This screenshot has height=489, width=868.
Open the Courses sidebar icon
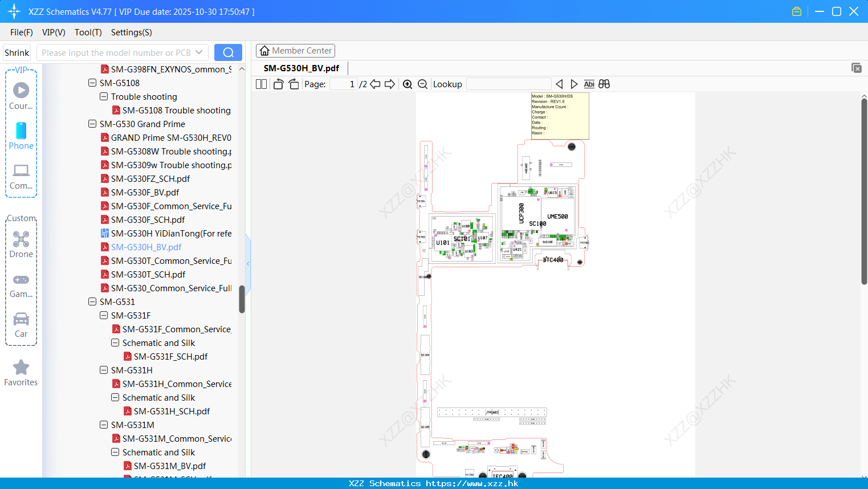pyautogui.click(x=21, y=96)
